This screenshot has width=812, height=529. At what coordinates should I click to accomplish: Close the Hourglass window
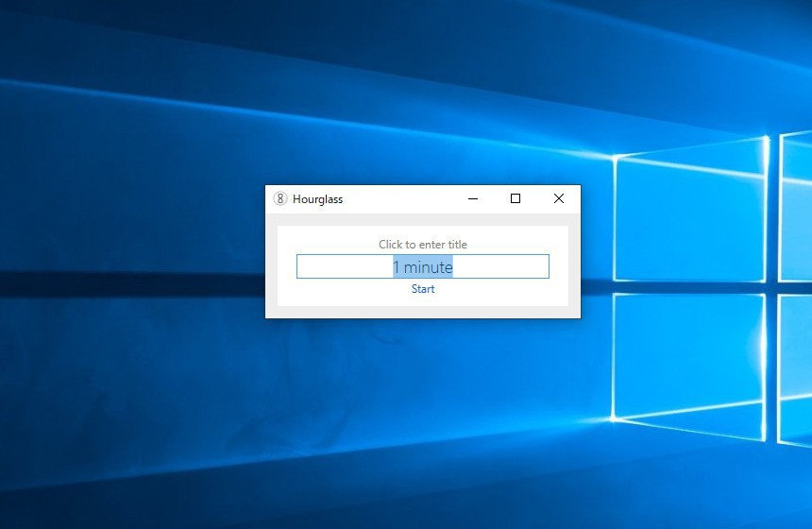click(x=558, y=198)
